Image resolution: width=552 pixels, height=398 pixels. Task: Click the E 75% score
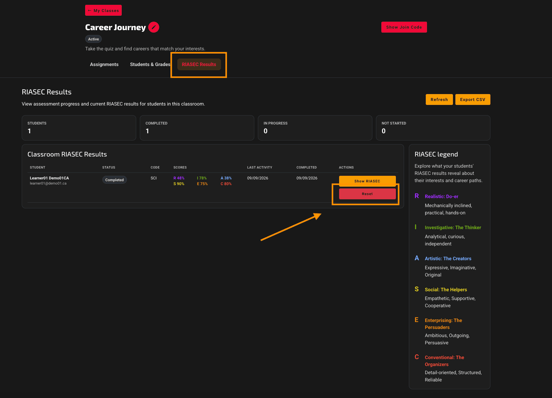(x=202, y=184)
